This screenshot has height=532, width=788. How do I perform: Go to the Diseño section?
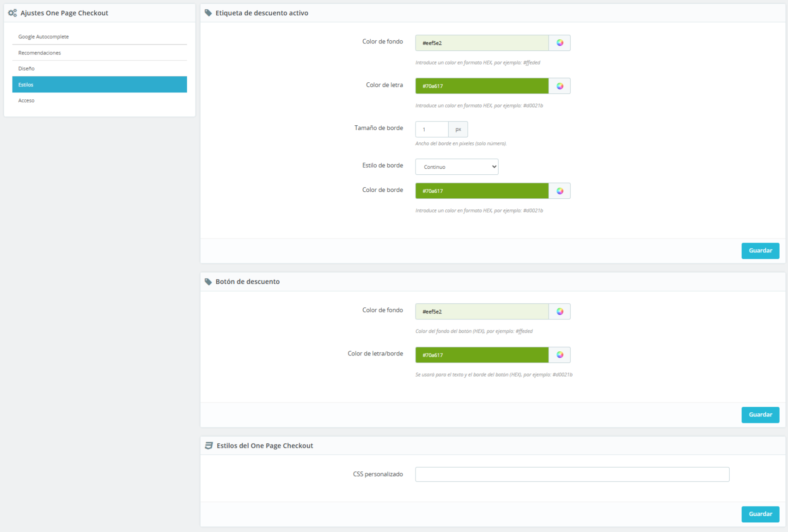(x=26, y=68)
